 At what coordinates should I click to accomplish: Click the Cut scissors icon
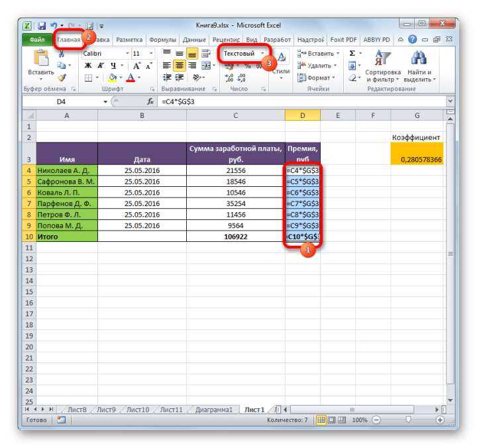coord(61,54)
